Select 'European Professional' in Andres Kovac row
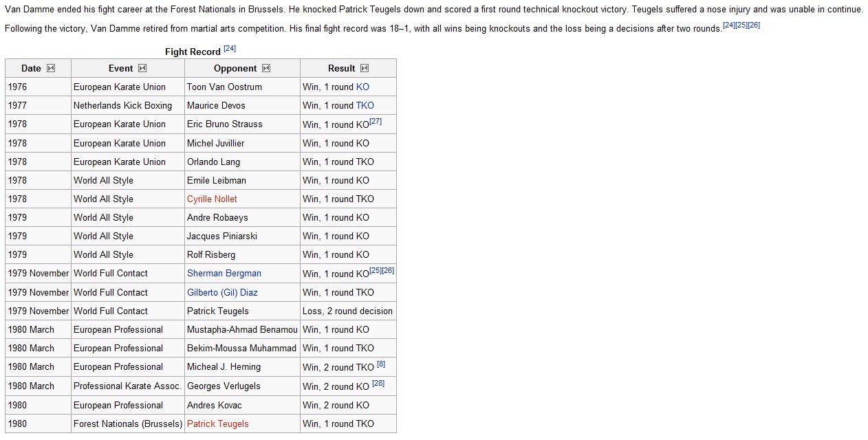The width and height of the screenshot is (868, 440). [x=118, y=405]
